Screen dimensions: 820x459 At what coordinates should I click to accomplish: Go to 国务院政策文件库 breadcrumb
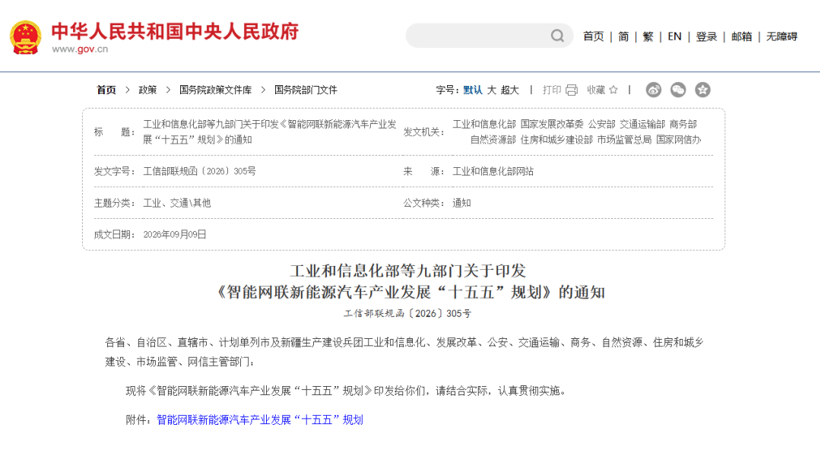click(x=215, y=90)
